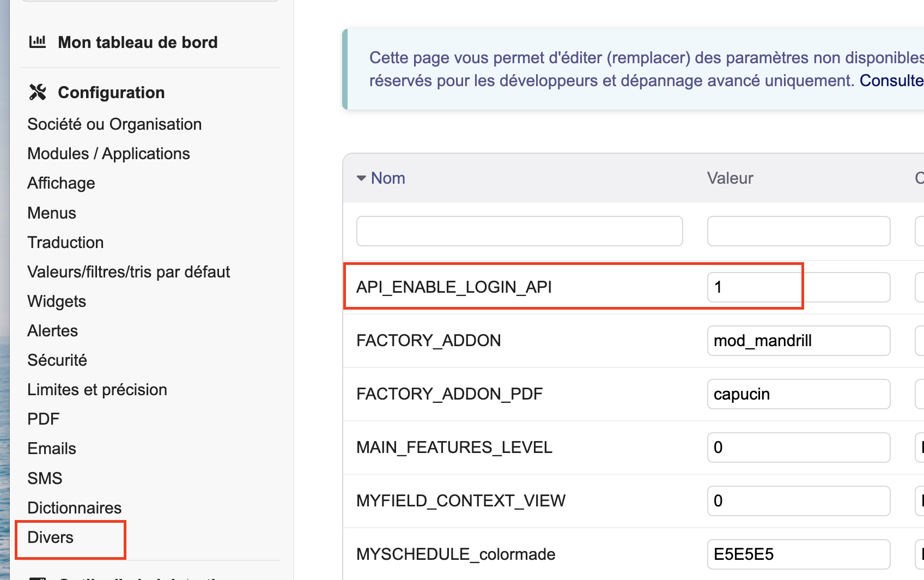This screenshot has height=580, width=924.
Task: Click the Configuration tools icon
Action: click(x=38, y=92)
